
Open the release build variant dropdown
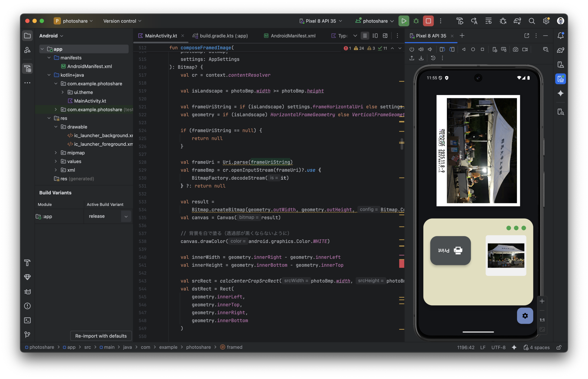coord(126,216)
